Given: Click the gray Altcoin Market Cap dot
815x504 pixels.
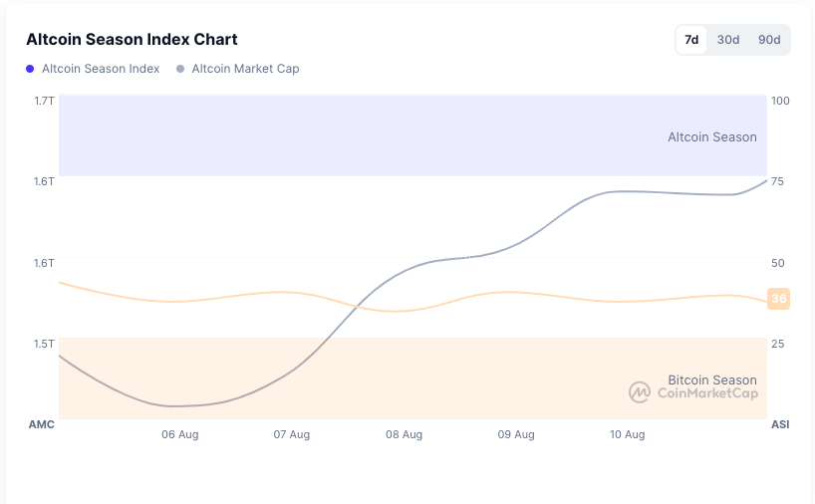Looking at the screenshot, I should tap(179, 69).
